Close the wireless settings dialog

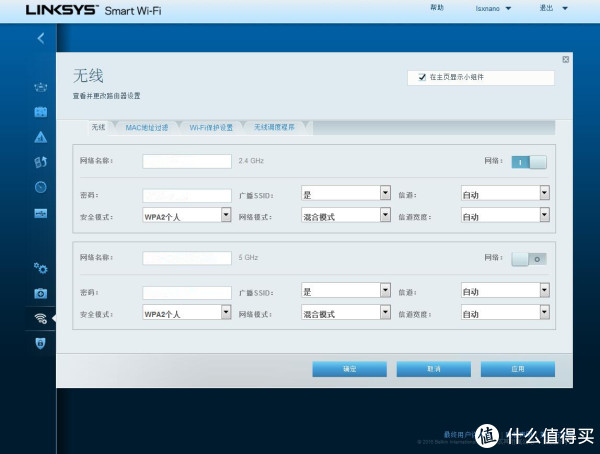[x=566, y=59]
